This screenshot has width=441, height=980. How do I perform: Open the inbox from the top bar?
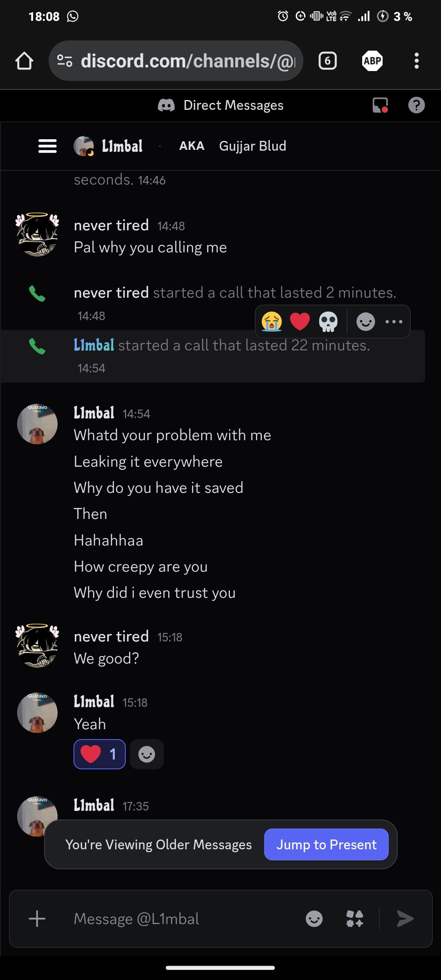[380, 105]
